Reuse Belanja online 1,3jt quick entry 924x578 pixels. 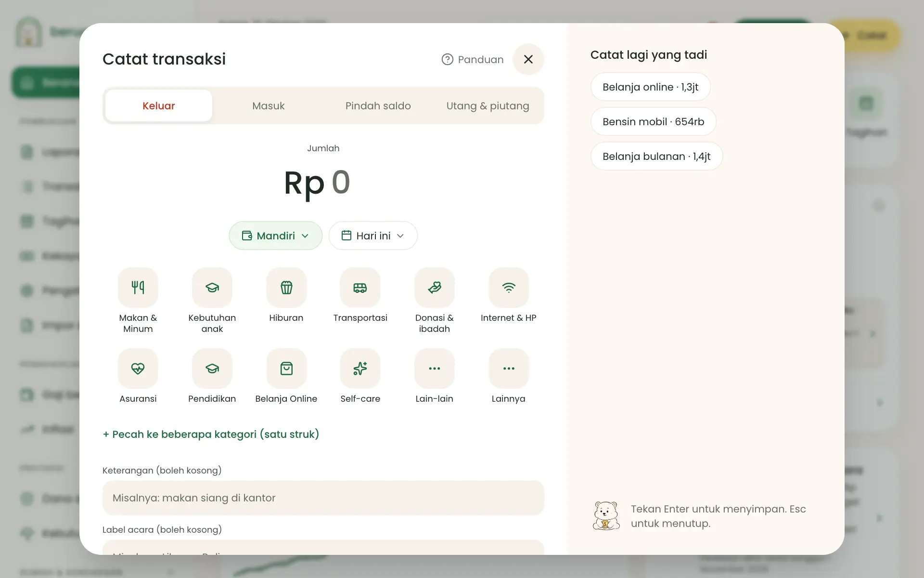point(651,87)
